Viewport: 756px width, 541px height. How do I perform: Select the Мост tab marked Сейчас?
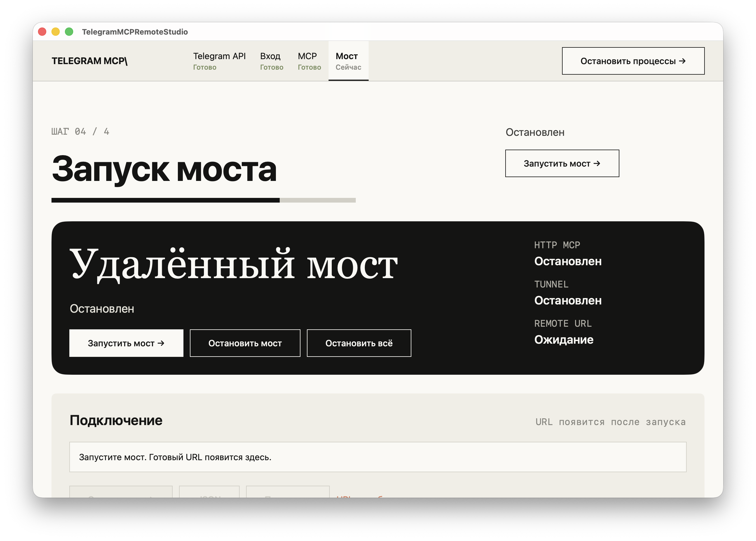348,61
